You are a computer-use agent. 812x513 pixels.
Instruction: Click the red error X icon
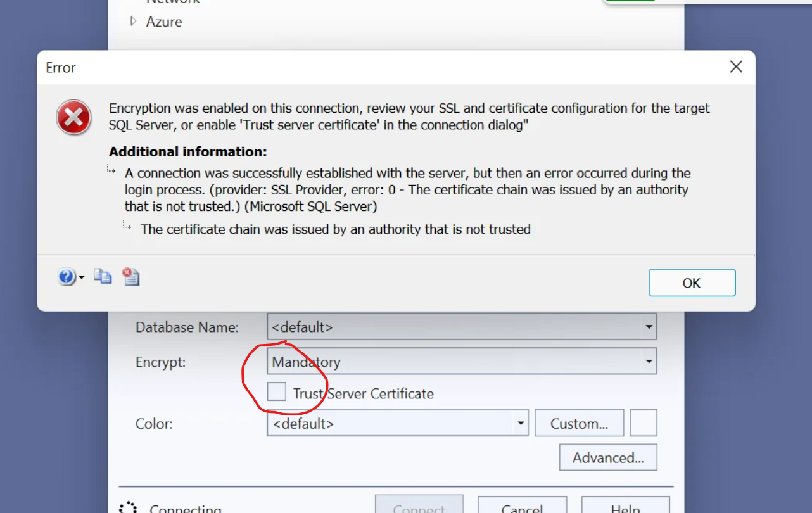click(x=73, y=118)
